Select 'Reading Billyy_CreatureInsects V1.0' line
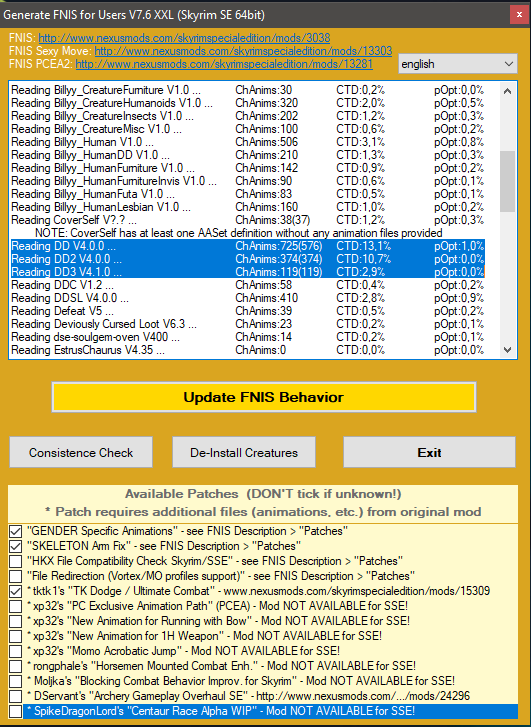531x727 pixels. tap(248, 116)
